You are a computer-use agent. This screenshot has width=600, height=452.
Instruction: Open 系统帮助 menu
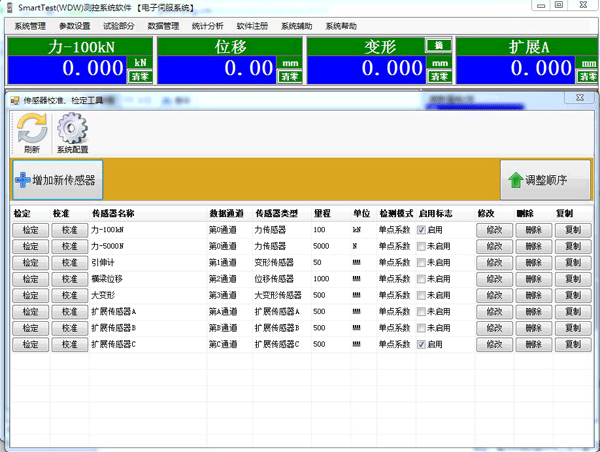(341, 26)
